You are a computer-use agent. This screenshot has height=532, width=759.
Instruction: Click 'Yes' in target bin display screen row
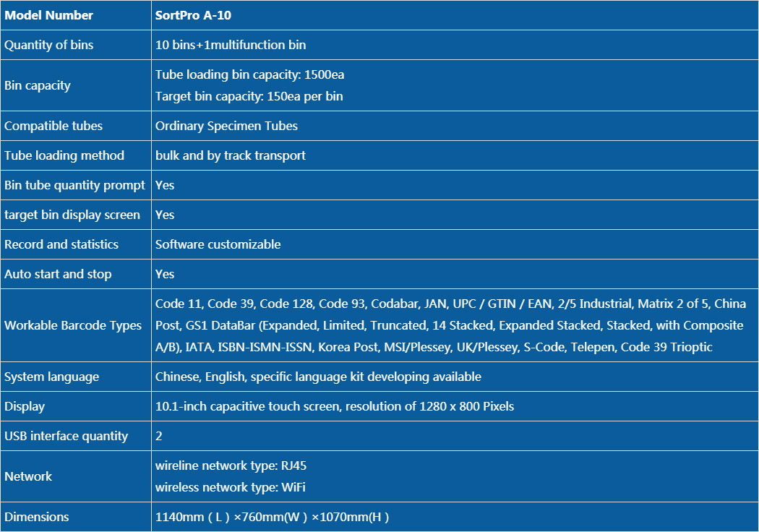click(165, 215)
